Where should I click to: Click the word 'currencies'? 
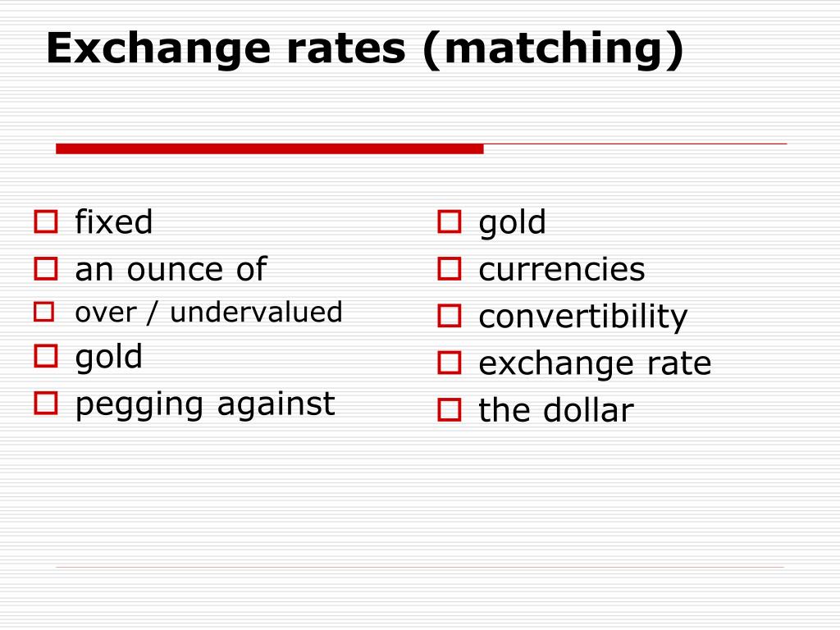561,269
